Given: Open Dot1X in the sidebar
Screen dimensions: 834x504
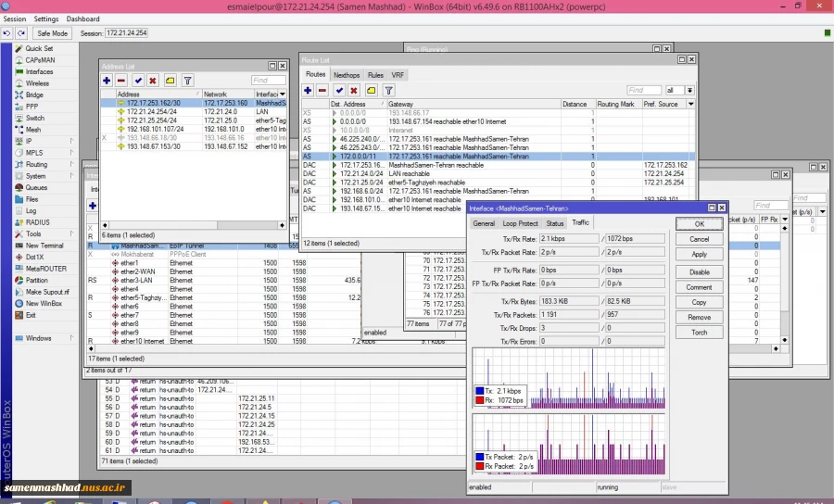Looking at the screenshot, I should click(x=34, y=258).
